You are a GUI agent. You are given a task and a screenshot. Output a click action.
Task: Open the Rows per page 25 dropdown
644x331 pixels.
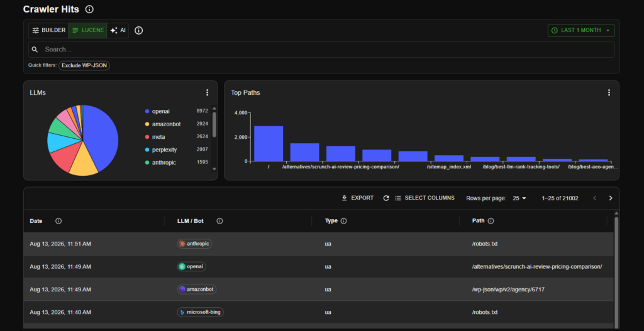pos(519,198)
